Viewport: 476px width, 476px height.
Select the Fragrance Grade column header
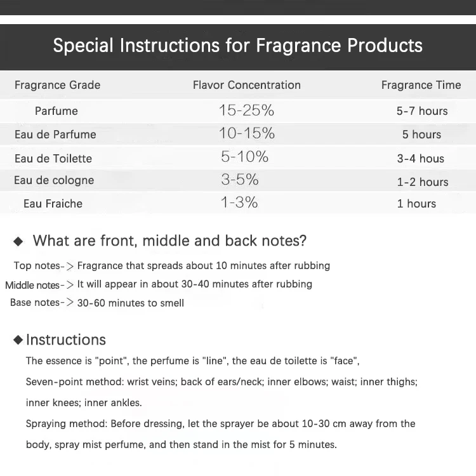click(57, 85)
